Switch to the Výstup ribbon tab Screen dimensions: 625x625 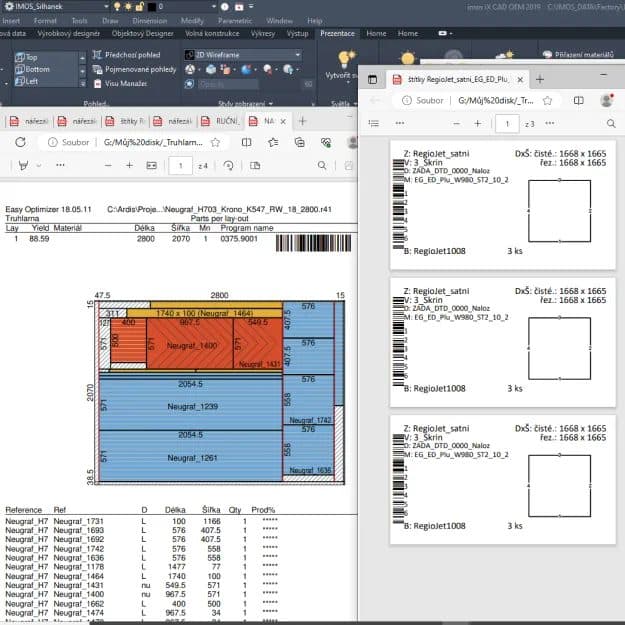tap(297, 33)
